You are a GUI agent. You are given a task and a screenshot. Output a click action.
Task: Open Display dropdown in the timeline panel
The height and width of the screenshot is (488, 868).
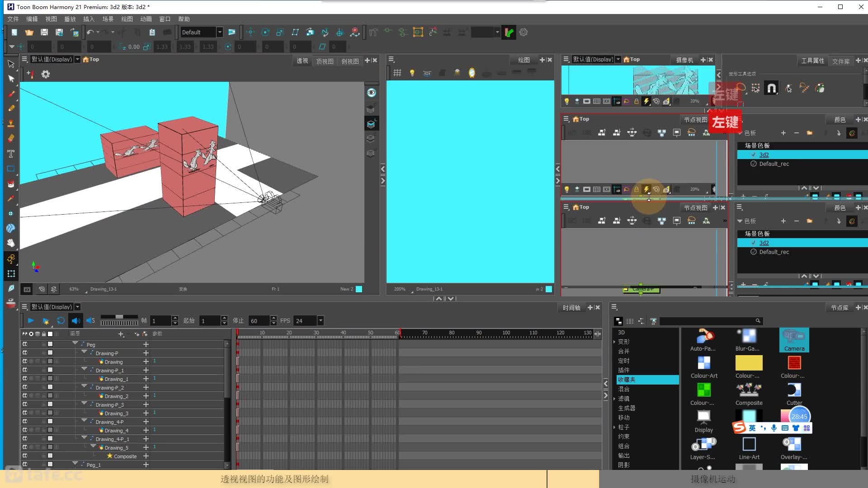point(77,307)
